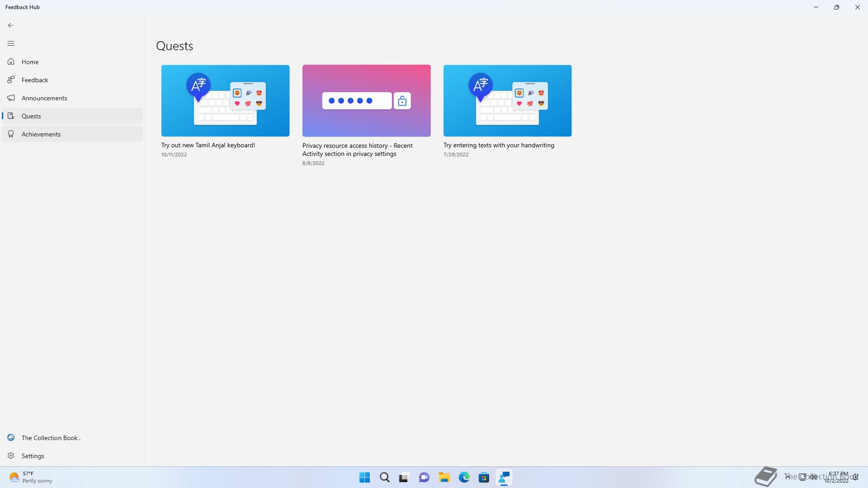Open Tamil Anjal keyboard quest thumbnail
The width and height of the screenshot is (868, 488).
point(225,100)
